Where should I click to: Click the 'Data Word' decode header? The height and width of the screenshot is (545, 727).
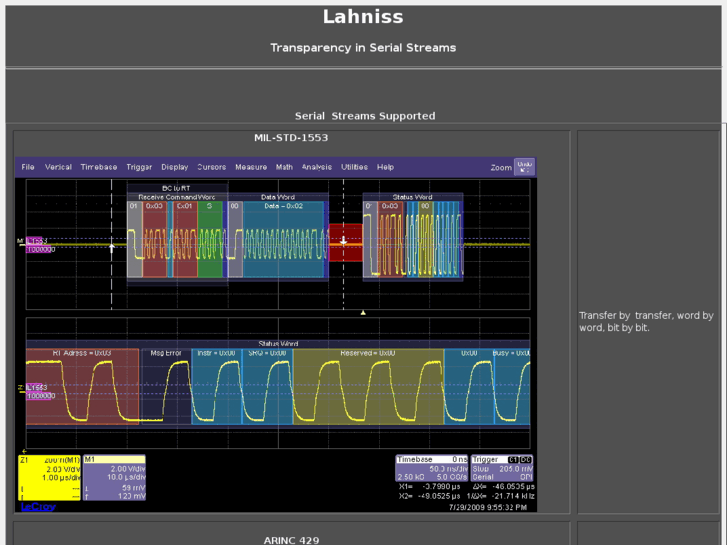(x=278, y=197)
